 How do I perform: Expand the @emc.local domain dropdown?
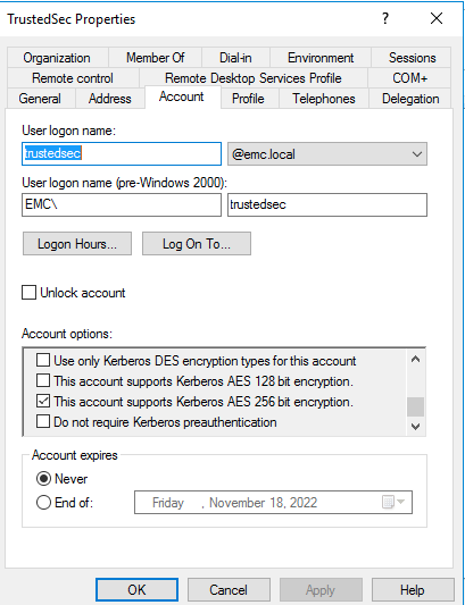click(327, 154)
